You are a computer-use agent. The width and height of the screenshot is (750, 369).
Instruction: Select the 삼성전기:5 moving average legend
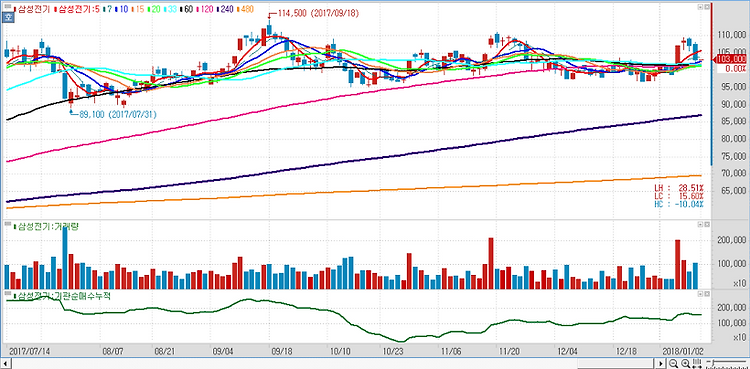76,9
